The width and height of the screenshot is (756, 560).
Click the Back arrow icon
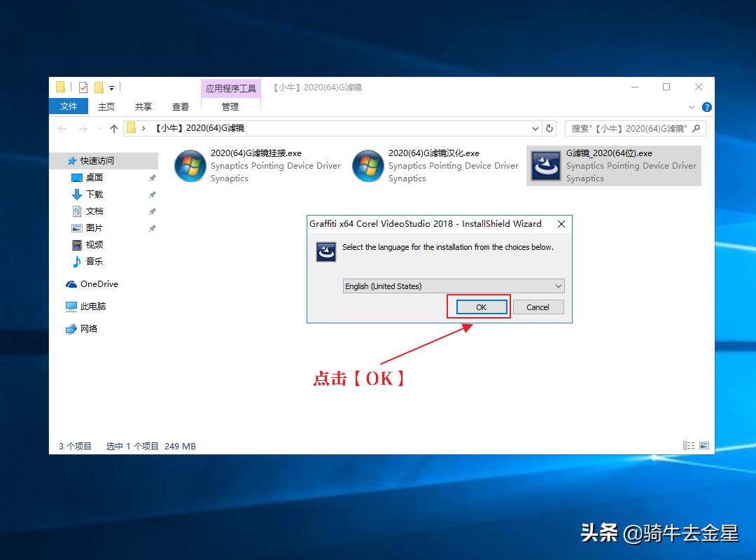tap(62, 128)
